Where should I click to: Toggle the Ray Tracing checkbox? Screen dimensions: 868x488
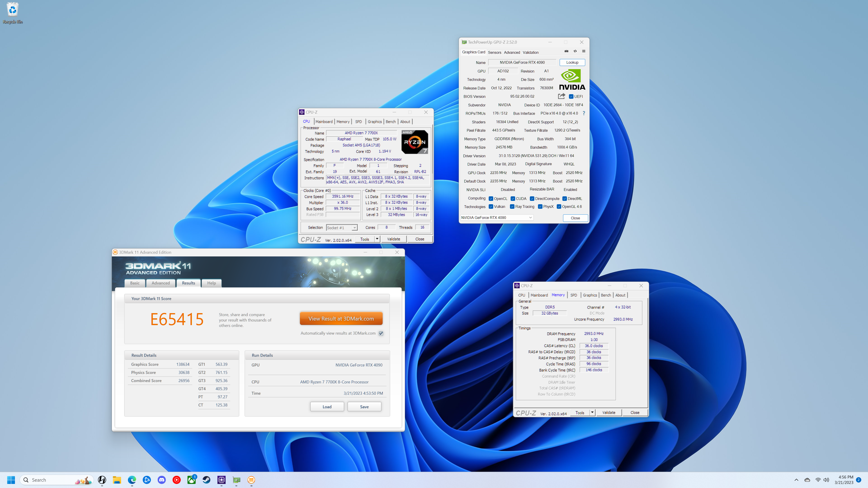512,206
